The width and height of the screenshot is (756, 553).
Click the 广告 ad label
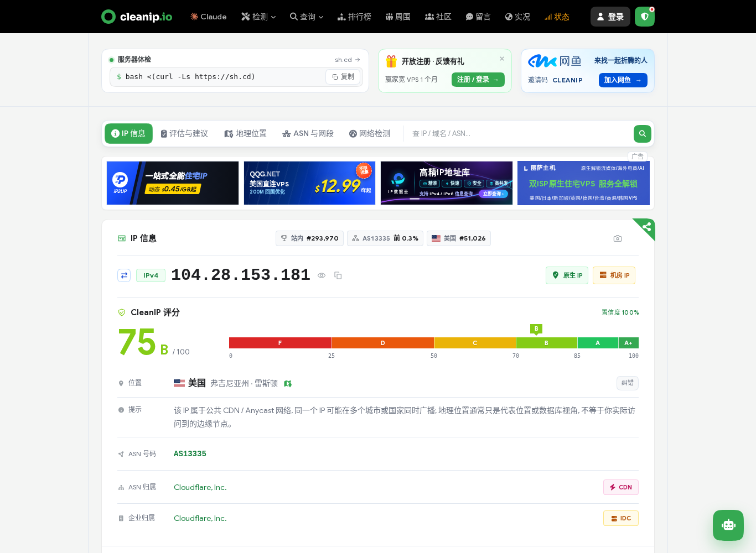point(638,156)
